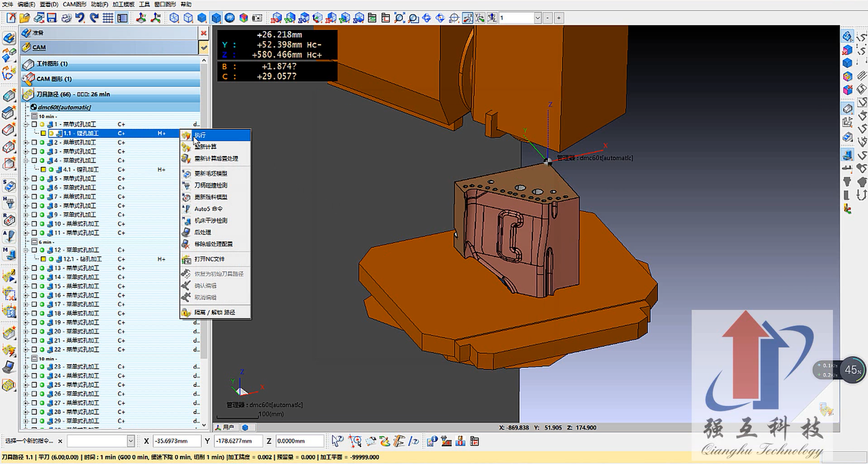Click the Undo arrow toolbar icon

[80, 18]
